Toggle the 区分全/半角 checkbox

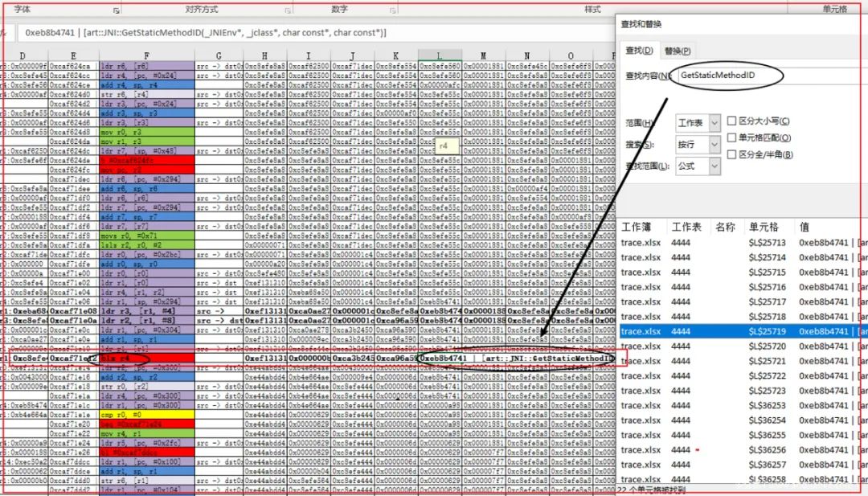point(732,154)
